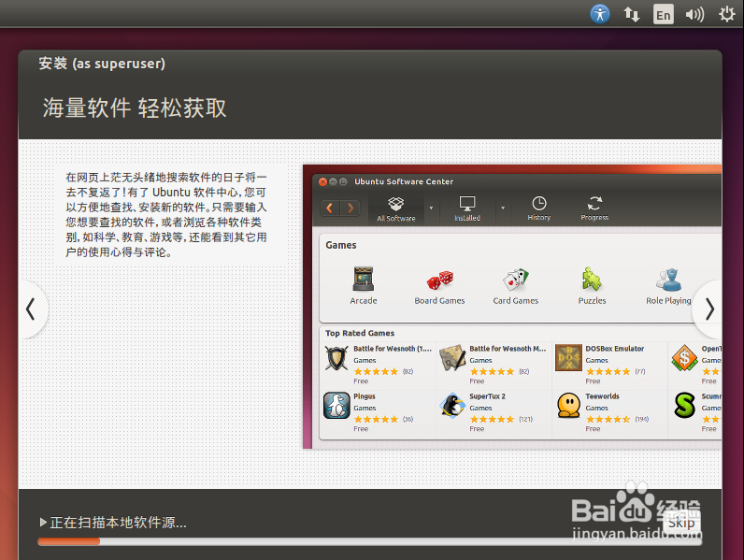Select the Installed toolbar icon
The height and width of the screenshot is (560, 744).
coord(467,208)
